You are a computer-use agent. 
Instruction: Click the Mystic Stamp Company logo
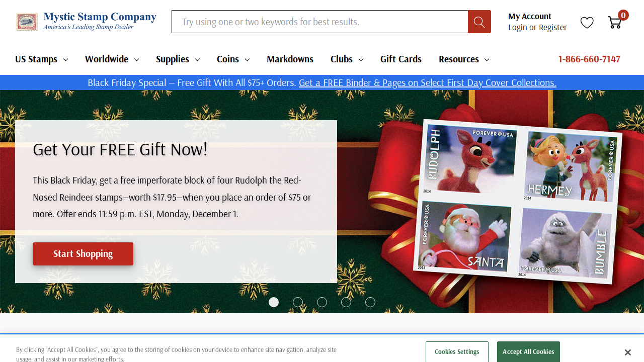86,22
